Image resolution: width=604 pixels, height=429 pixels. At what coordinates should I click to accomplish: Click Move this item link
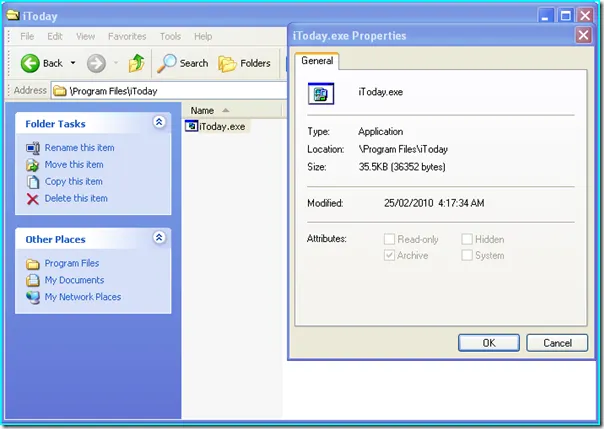74,164
